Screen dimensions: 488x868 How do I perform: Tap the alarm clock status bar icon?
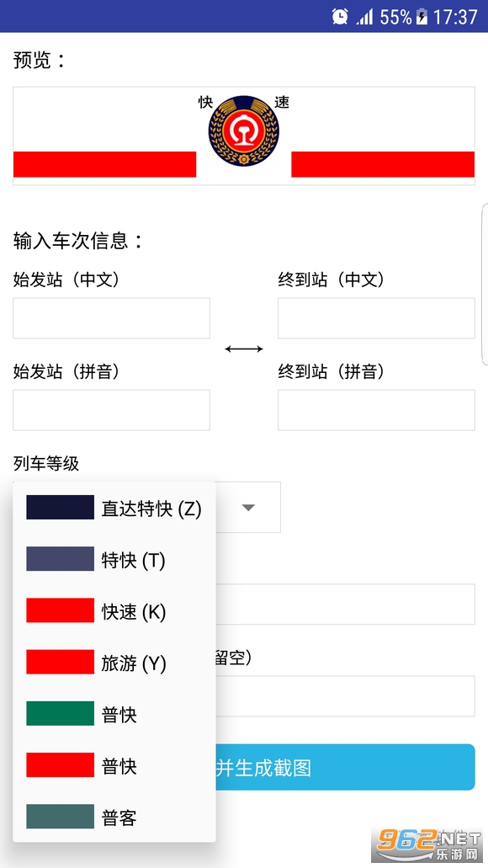(x=340, y=17)
